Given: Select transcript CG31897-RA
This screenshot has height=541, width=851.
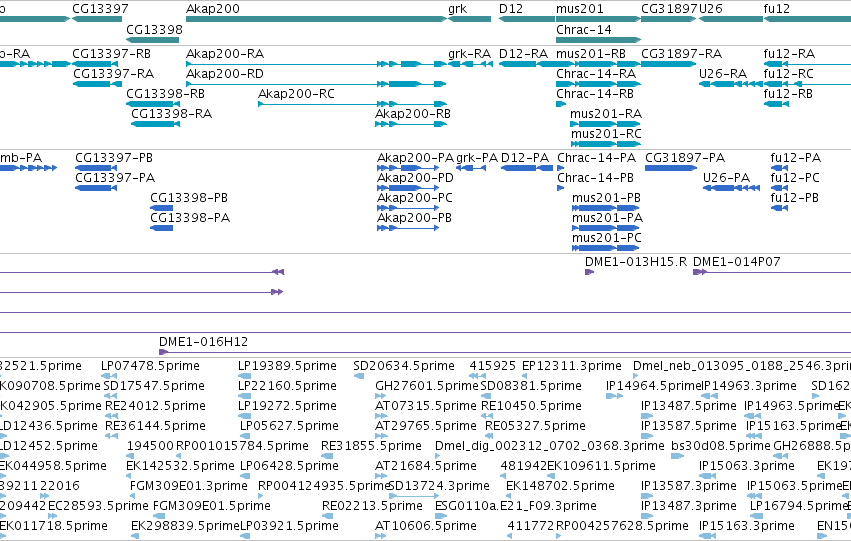Looking at the screenshot, I should point(669,64).
